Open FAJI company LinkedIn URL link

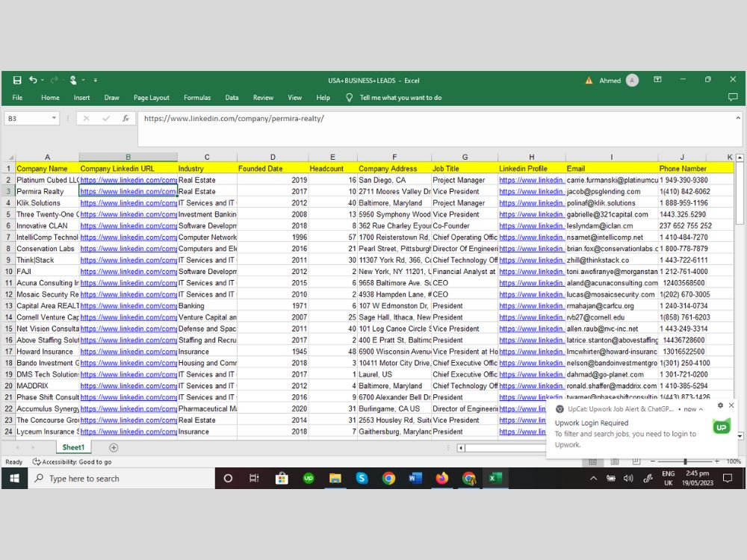click(128, 272)
